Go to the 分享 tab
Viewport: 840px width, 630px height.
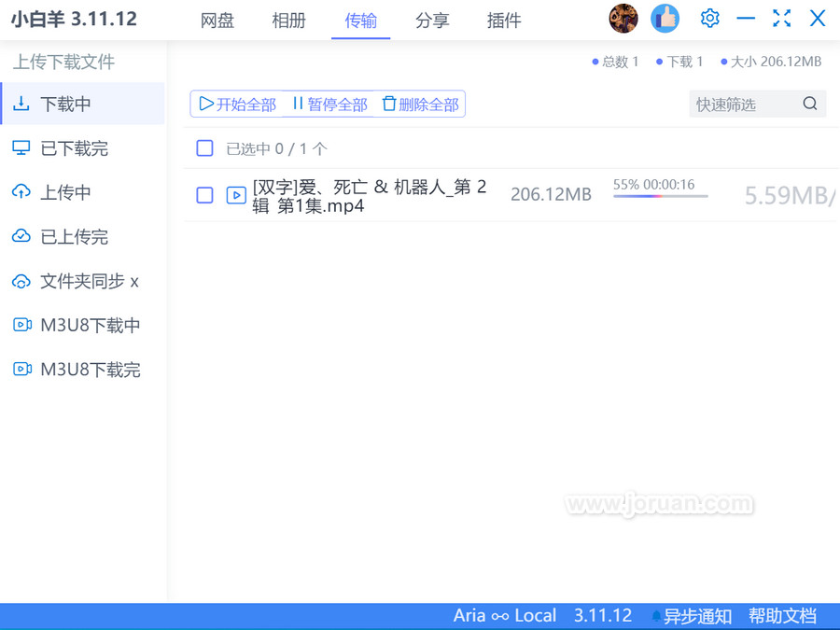tap(432, 21)
